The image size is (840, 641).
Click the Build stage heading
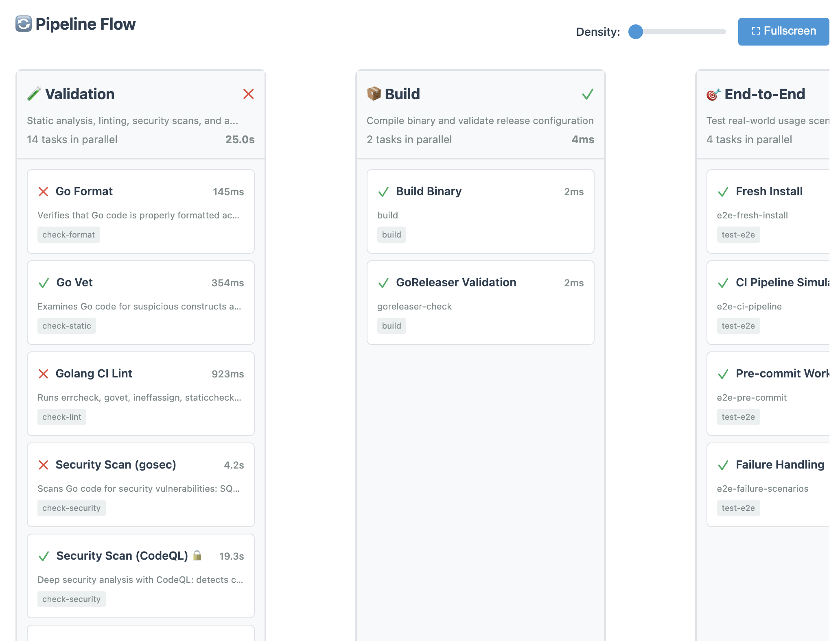pyautogui.click(x=402, y=94)
